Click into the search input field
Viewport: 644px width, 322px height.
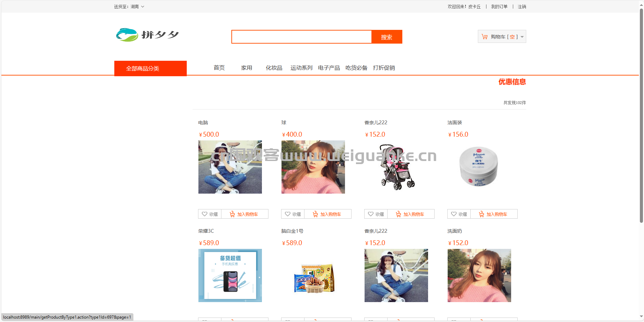click(x=301, y=37)
